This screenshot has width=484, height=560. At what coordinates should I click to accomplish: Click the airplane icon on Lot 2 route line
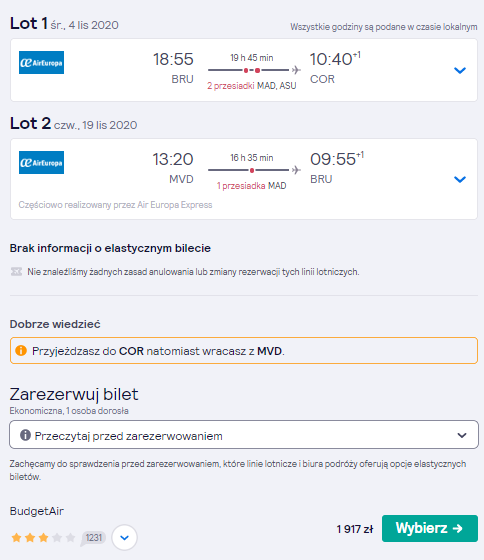pyautogui.click(x=296, y=170)
